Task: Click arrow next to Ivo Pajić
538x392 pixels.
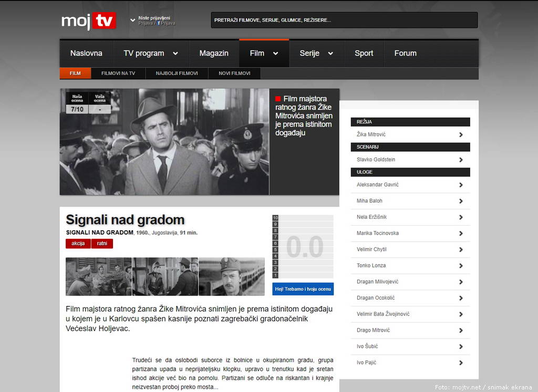Action: click(461, 363)
